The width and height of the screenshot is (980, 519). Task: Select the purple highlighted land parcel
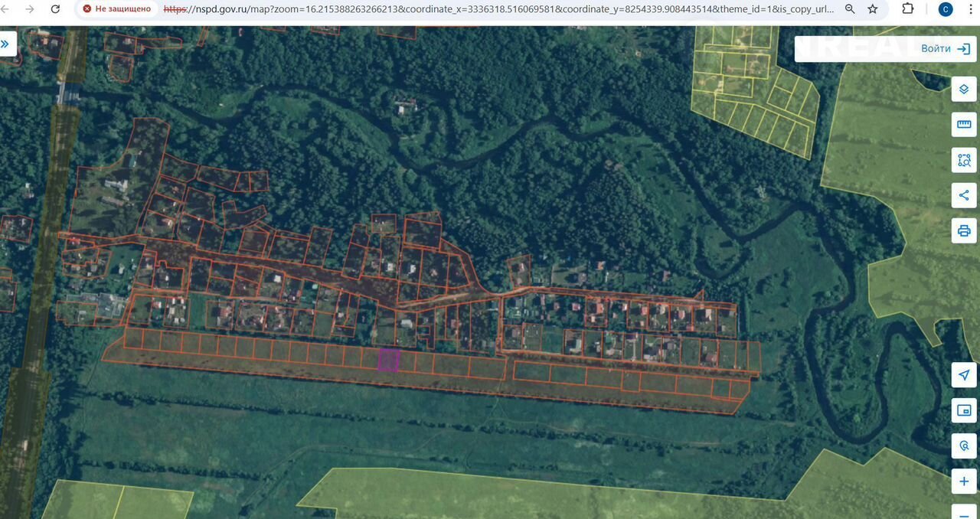[x=389, y=360]
